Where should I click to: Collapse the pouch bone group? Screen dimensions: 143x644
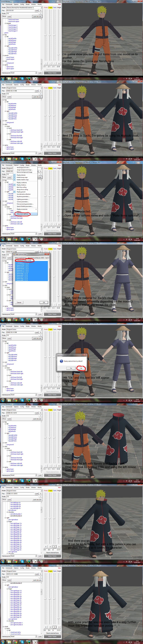[3, 56]
